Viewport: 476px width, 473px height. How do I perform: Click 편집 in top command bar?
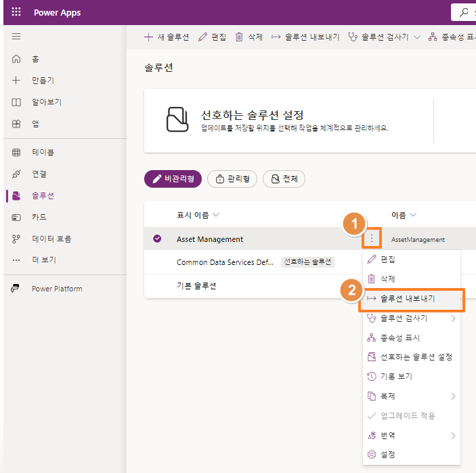pyautogui.click(x=212, y=37)
